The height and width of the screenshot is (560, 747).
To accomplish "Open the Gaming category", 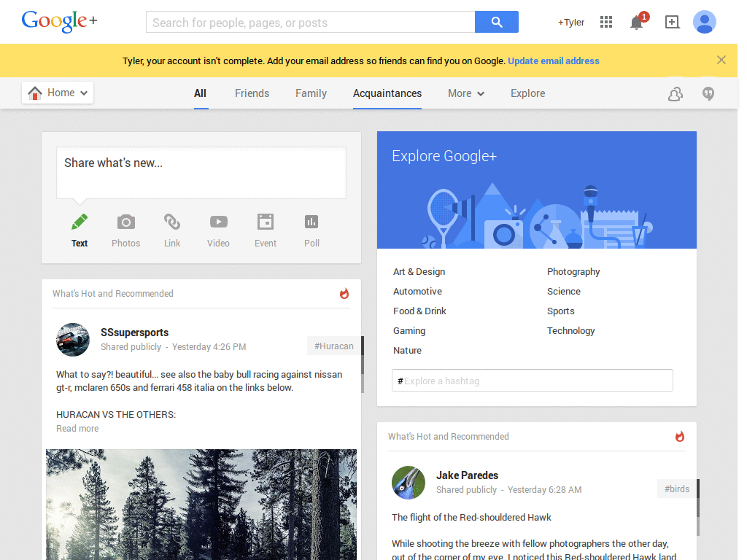I will coord(409,330).
